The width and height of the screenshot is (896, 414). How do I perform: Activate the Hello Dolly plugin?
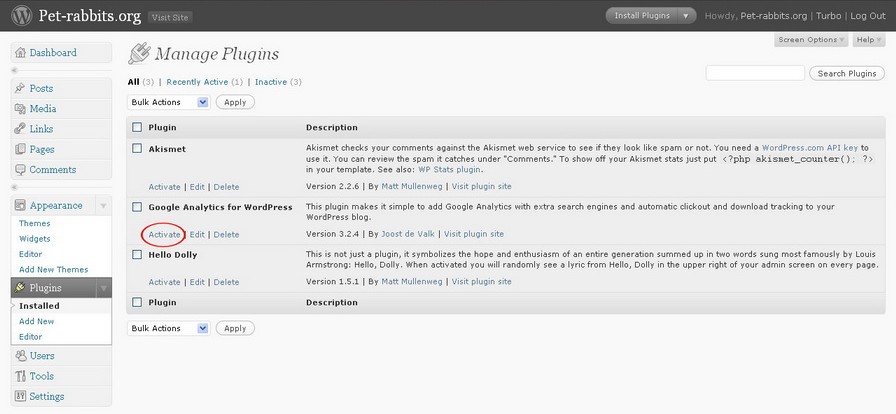click(x=165, y=282)
